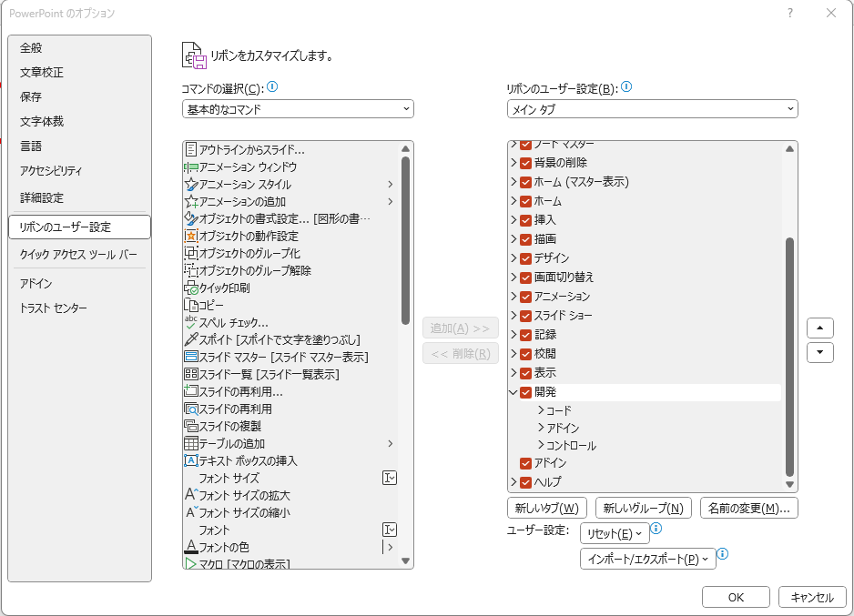Select the スペル チェック abc icon
This screenshot has height=616, width=854.
[x=191, y=322]
